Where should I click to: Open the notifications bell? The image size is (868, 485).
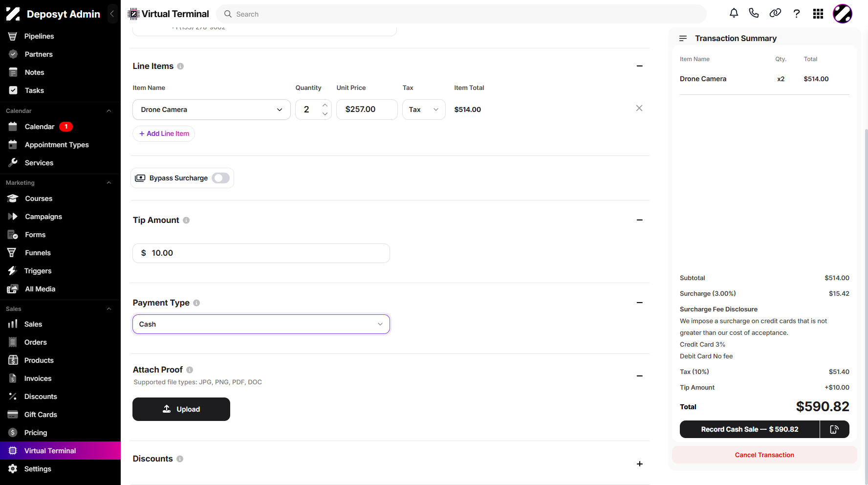tap(734, 13)
